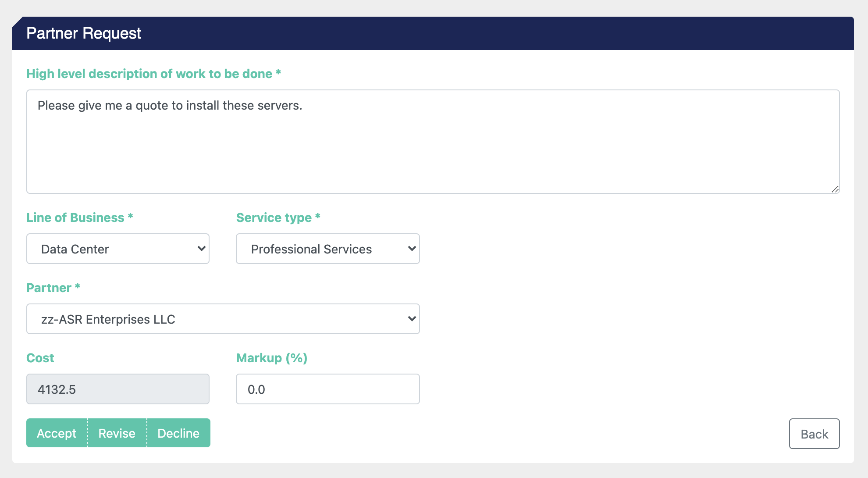Open the Service type dropdown

[328, 249]
